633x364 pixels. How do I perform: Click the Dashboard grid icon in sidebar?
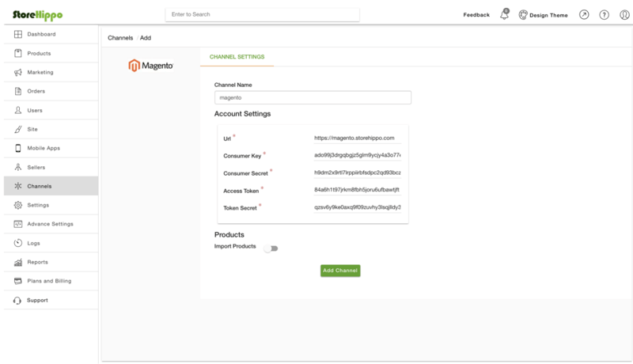(18, 34)
